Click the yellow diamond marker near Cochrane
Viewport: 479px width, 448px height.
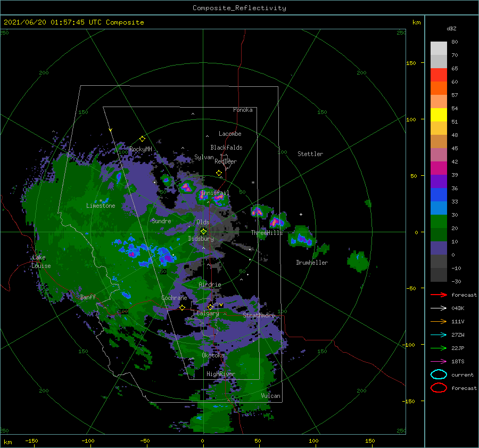click(x=182, y=307)
